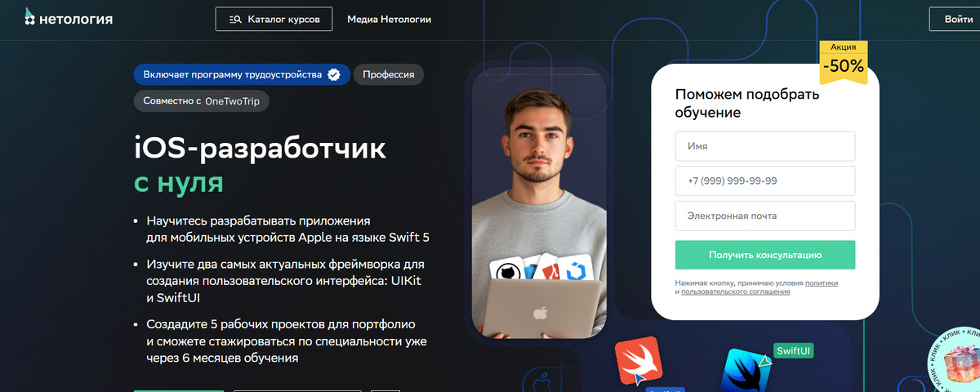The width and height of the screenshot is (980, 392).
Task: Open the Каталог курсов button
Action: point(274,19)
